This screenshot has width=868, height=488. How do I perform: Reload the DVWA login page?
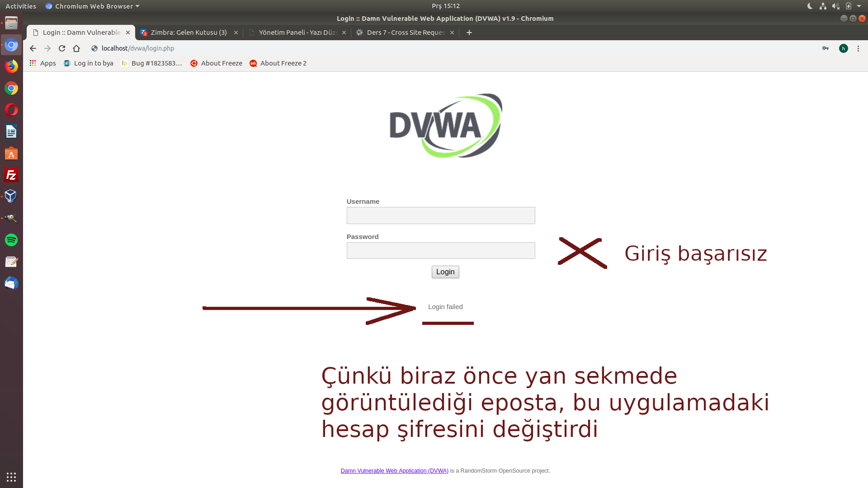pos(62,48)
